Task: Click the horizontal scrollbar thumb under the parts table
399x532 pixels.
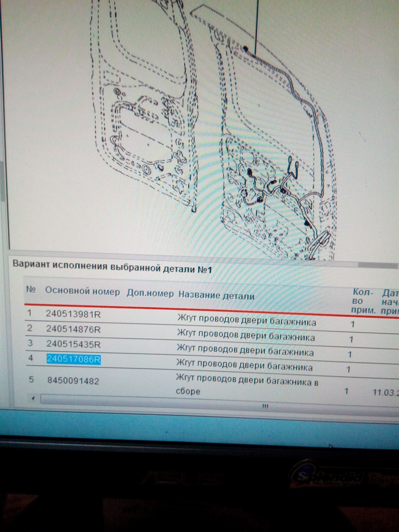Action: (x=208, y=399)
